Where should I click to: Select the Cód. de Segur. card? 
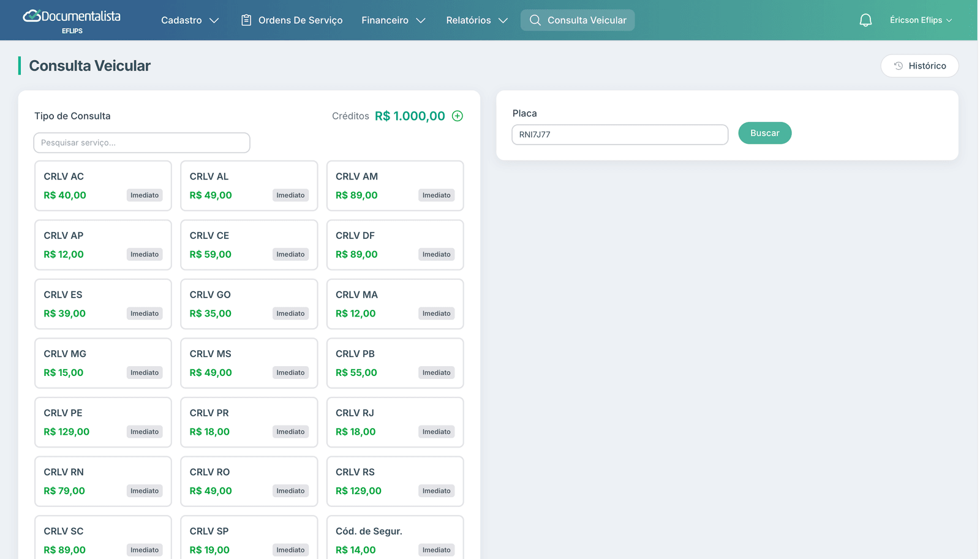tap(395, 537)
